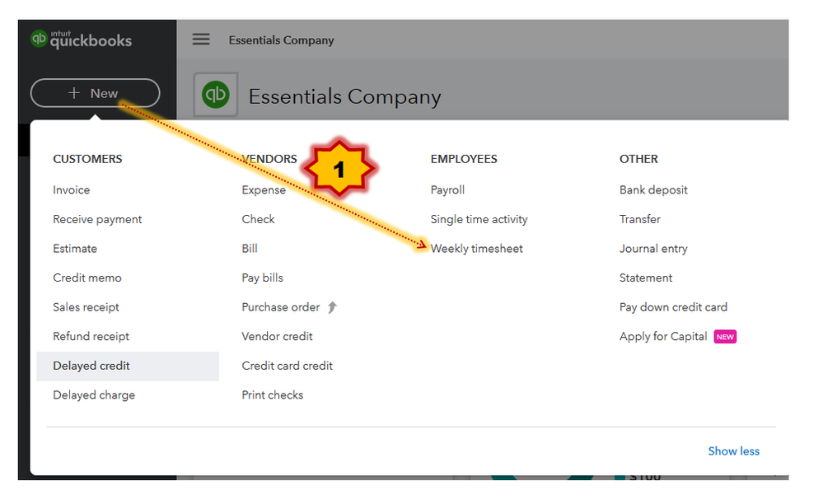This screenshot has height=504, width=823.
Task: Click Essentials Company text in top bar
Action: [281, 40]
